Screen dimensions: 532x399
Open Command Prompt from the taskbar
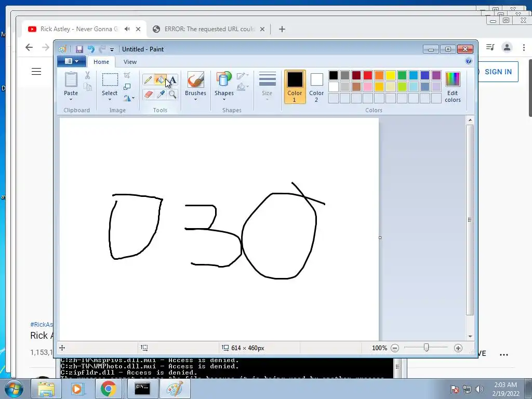pos(142,389)
